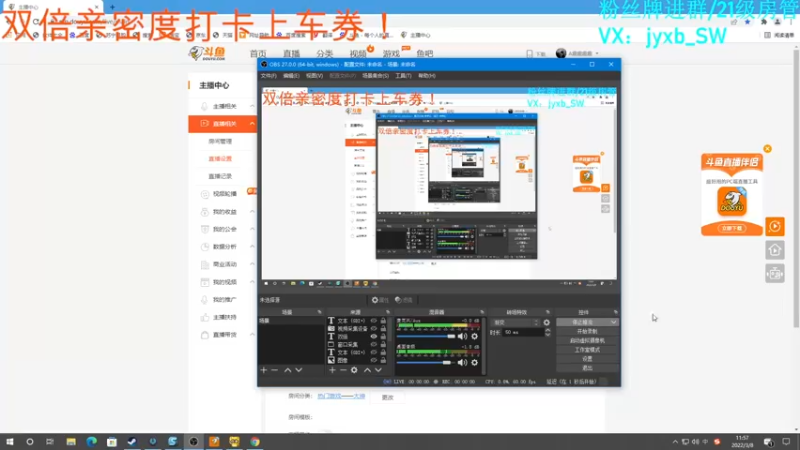The image size is (800, 450).
Task: Open OBS 工具(T) menu
Action: pos(403,76)
